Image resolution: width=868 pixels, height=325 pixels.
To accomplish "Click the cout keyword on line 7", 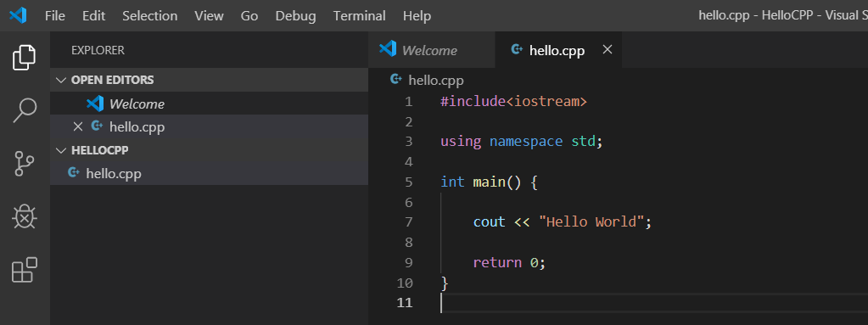I will [x=489, y=222].
